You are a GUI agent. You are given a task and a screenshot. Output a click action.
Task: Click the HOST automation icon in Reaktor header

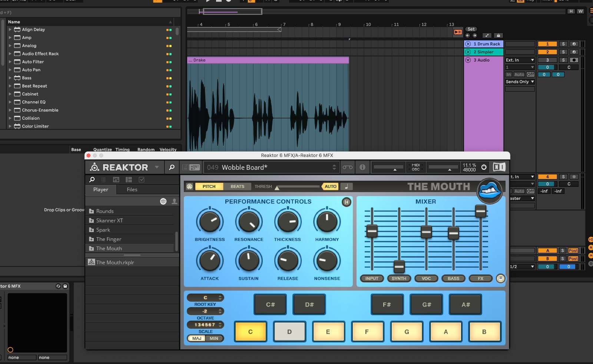click(195, 168)
